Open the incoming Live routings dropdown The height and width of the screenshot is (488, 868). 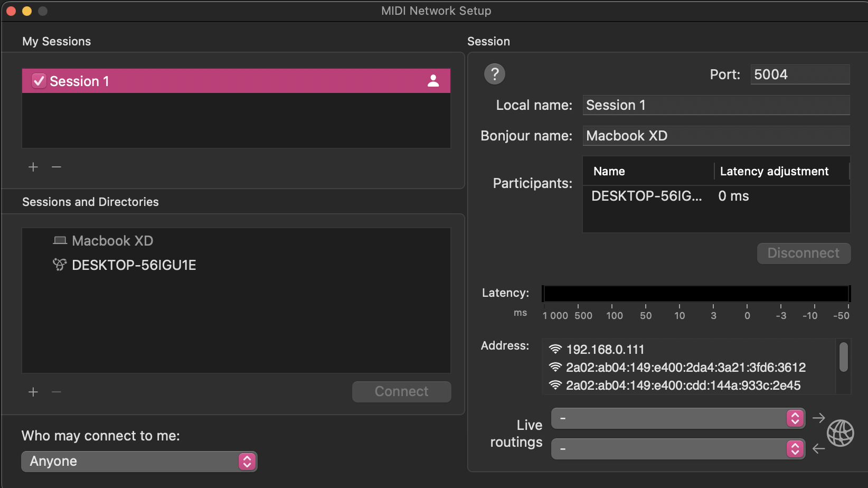[678, 449]
